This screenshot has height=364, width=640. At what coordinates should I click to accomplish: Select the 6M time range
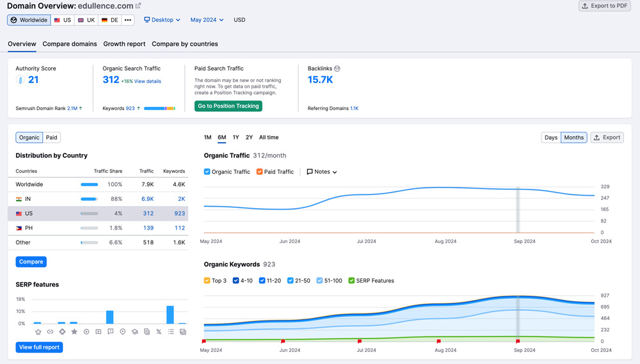pos(221,138)
